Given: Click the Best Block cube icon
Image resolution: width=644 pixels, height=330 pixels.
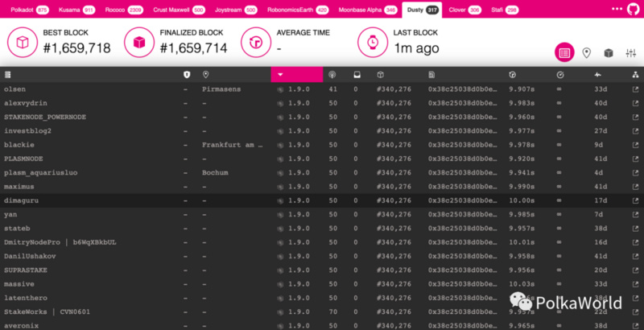Looking at the screenshot, I should click(23, 42).
